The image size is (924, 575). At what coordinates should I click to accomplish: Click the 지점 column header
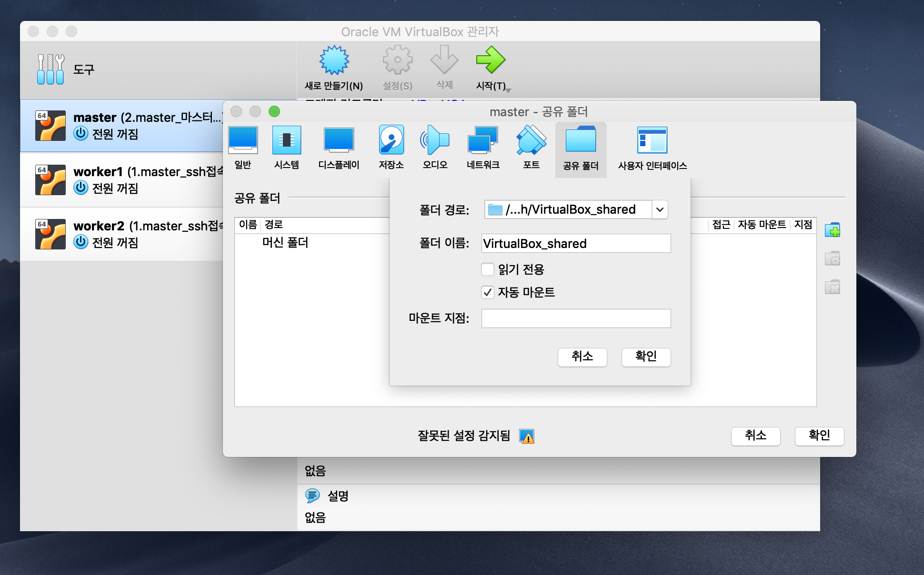tap(803, 225)
